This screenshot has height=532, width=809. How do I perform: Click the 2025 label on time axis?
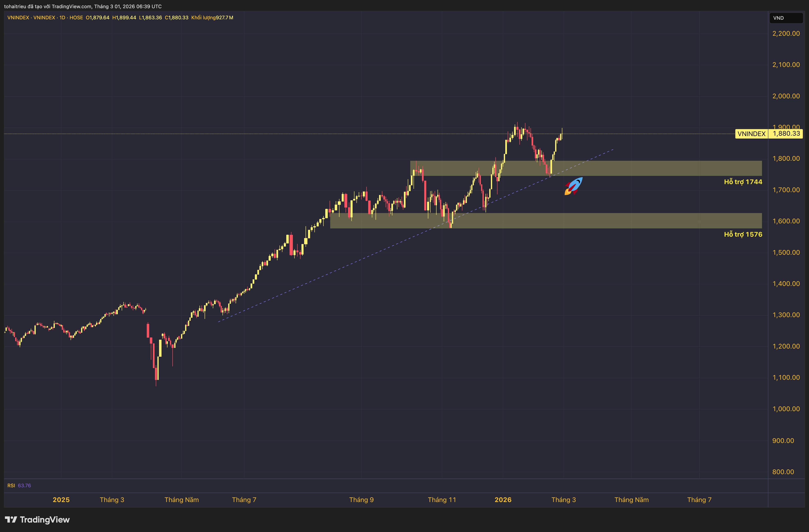[61, 500]
